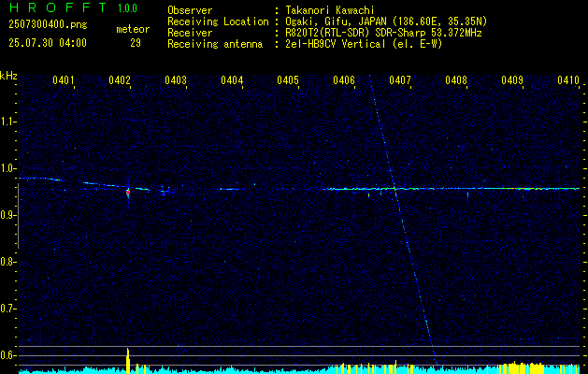Click the meteor label
Image resolution: width=588 pixels, height=374 pixels.
pos(133,29)
